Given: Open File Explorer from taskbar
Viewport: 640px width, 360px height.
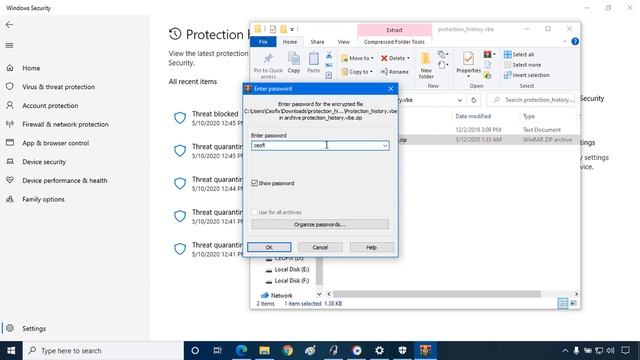Looking at the screenshot, I should pos(264,351).
